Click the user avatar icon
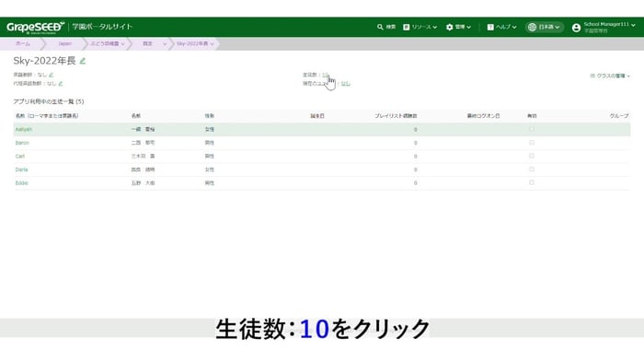Image resolution: width=644 pixels, height=362 pixels. (x=576, y=28)
